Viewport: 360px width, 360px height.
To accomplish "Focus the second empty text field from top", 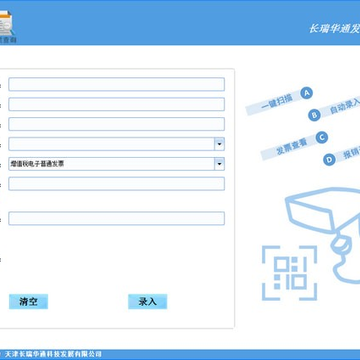I will pyautogui.click(x=116, y=104).
